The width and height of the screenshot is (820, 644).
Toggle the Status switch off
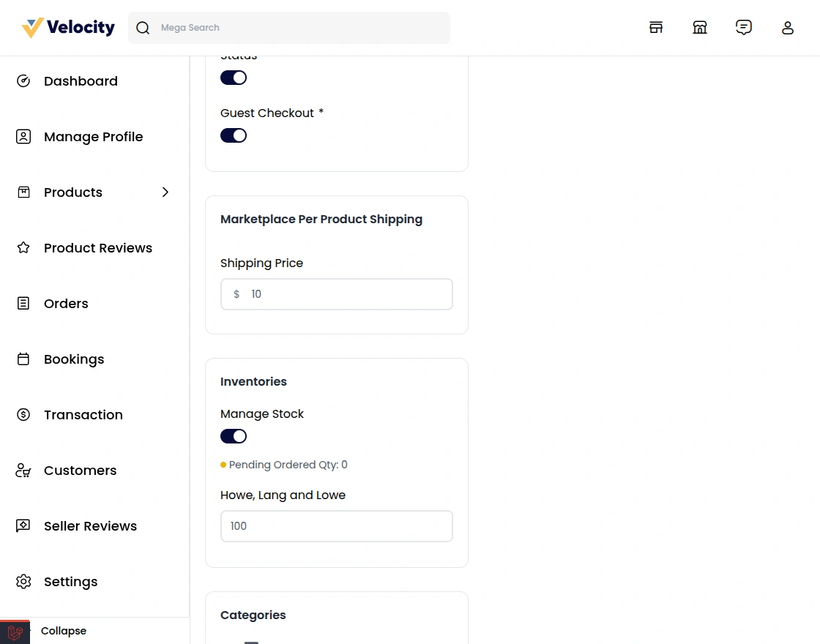point(234,77)
